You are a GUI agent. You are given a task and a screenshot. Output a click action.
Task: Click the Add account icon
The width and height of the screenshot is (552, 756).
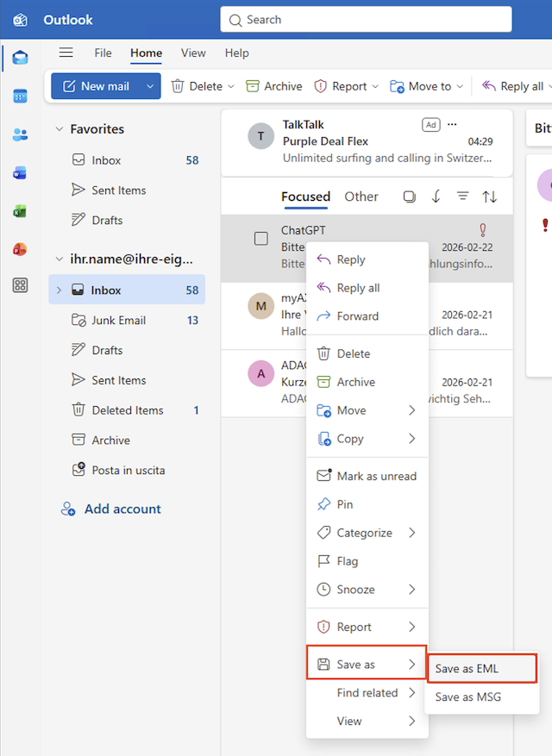67,509
